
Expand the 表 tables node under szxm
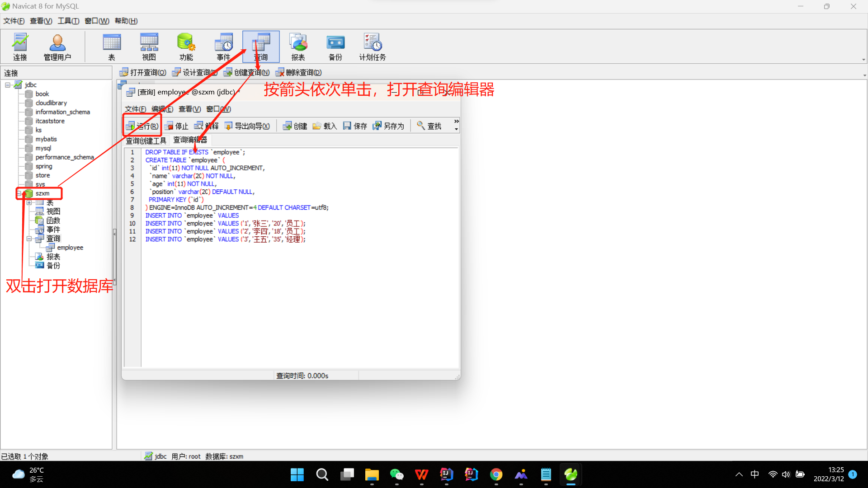click(29, 202)
